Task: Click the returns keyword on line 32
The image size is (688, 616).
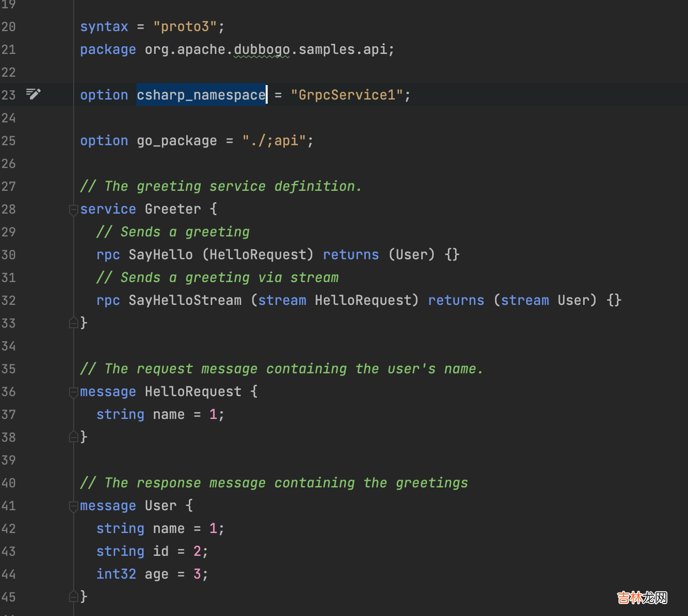Action: click(x=456, y=300)
